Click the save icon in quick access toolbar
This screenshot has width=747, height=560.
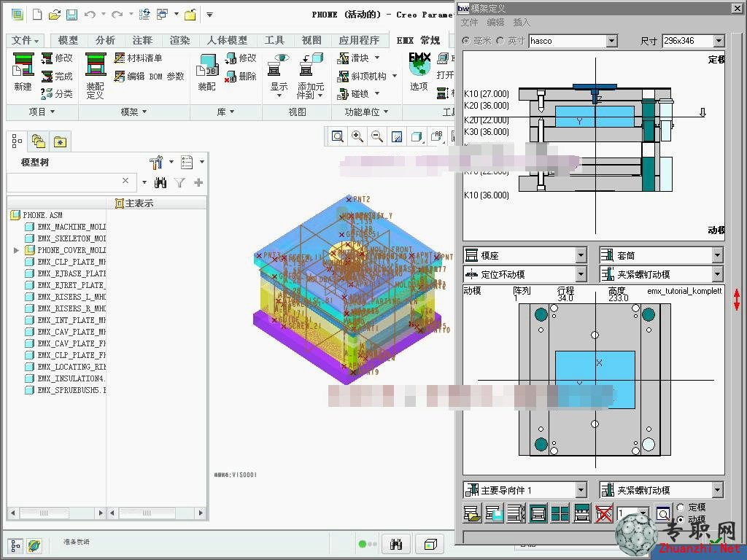coord(72,15)
